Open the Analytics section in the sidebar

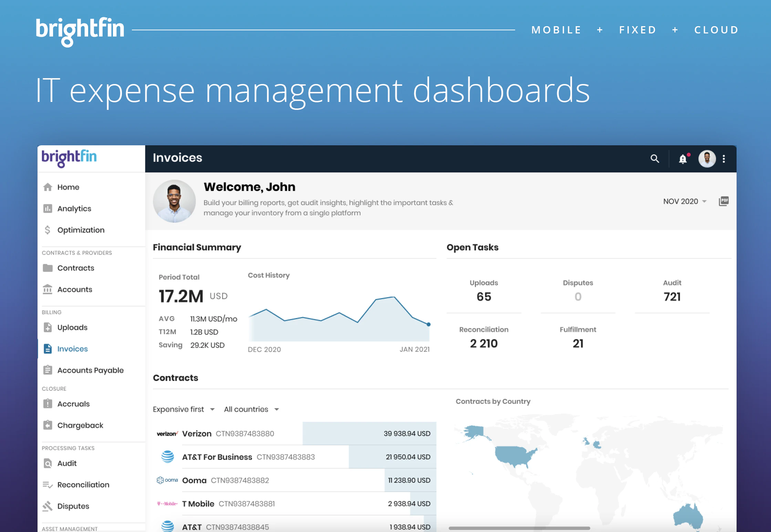coord(74,208)
